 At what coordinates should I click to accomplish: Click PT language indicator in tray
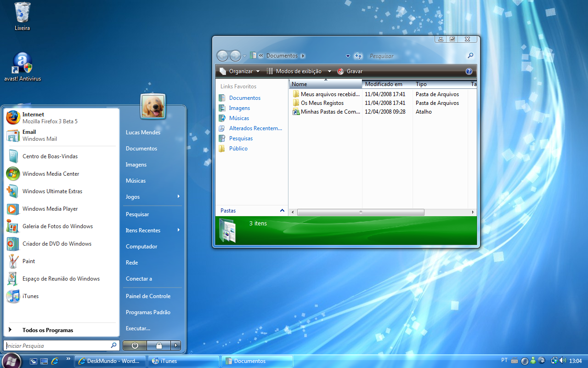[x=504, y=361]
